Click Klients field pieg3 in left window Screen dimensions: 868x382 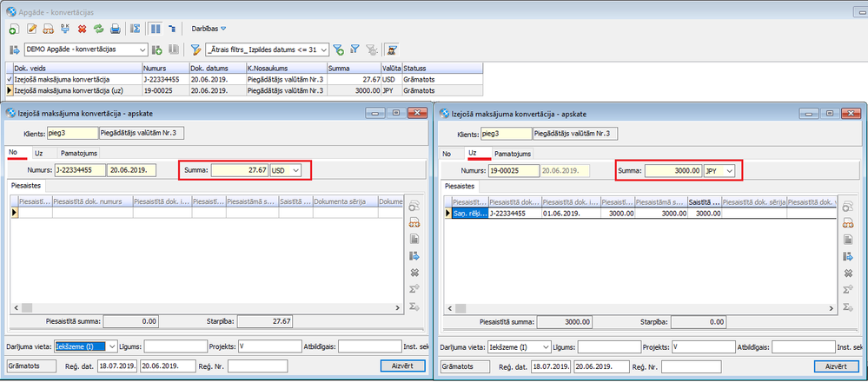[74, 133]
